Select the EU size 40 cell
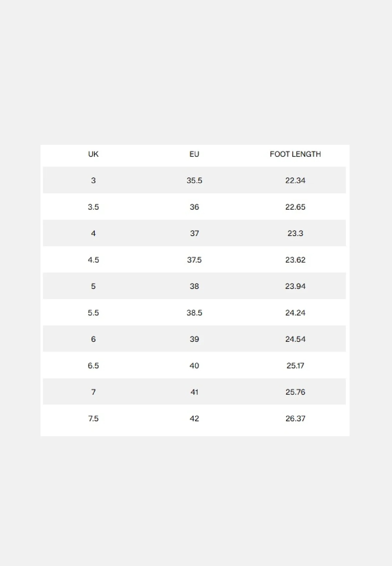This screenshot has width=392, height=566. point(194,366)
